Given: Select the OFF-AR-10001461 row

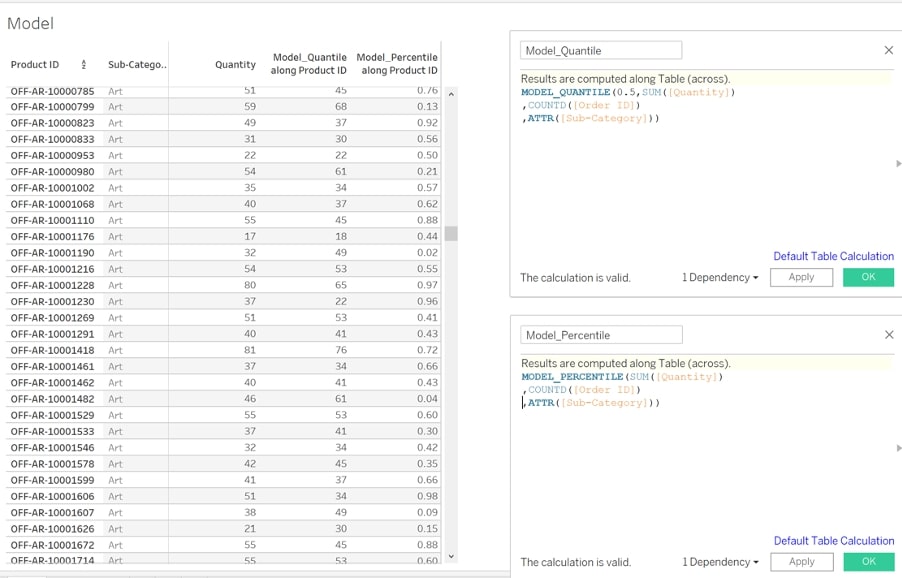Looking at the screenshot, I should (223, 366).
